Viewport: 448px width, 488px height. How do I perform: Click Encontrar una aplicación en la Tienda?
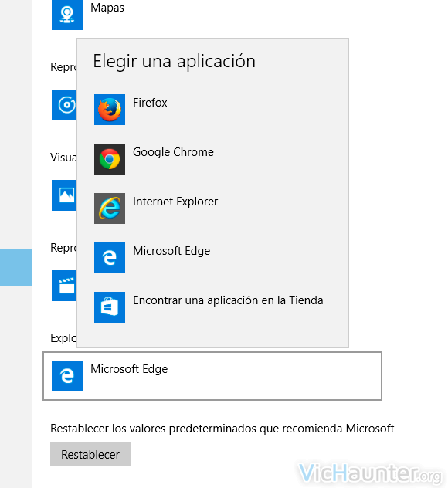228,300
